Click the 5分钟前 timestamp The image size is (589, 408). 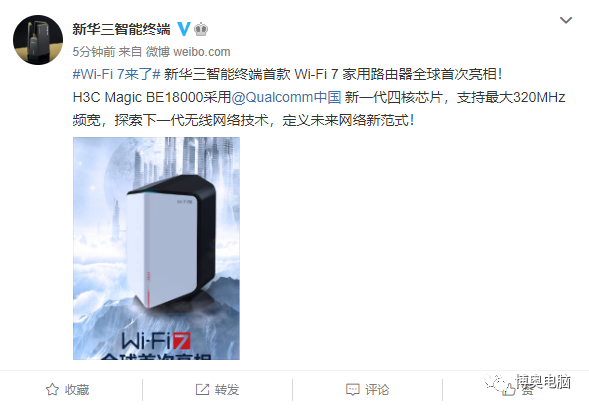point(94,52)
